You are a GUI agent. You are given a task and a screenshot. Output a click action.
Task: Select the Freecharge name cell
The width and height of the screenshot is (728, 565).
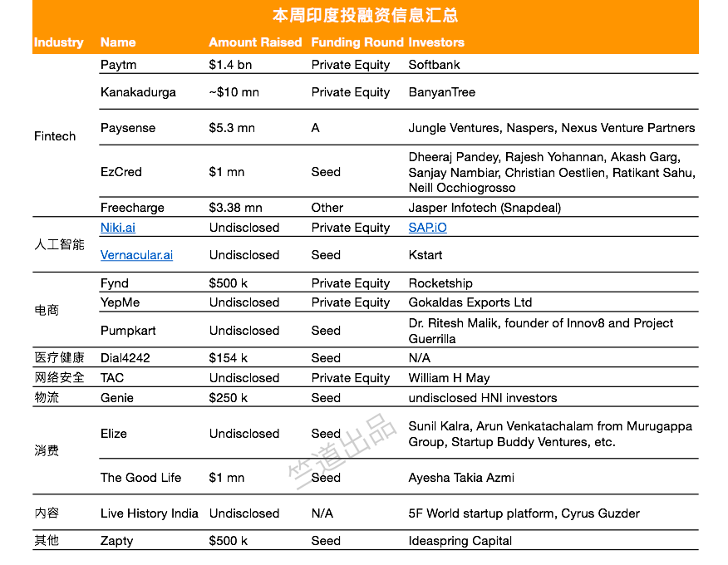coord(132,208)
